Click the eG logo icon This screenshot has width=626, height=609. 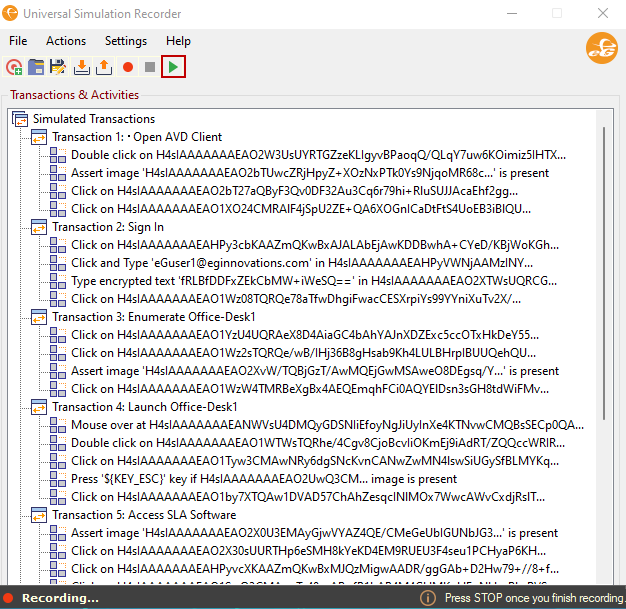601,50
